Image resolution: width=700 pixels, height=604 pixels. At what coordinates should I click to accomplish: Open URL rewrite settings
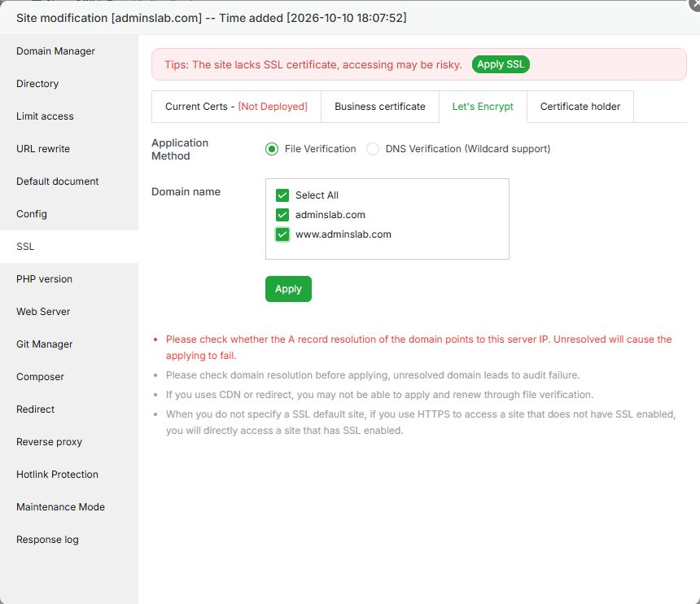pos(69,149)
